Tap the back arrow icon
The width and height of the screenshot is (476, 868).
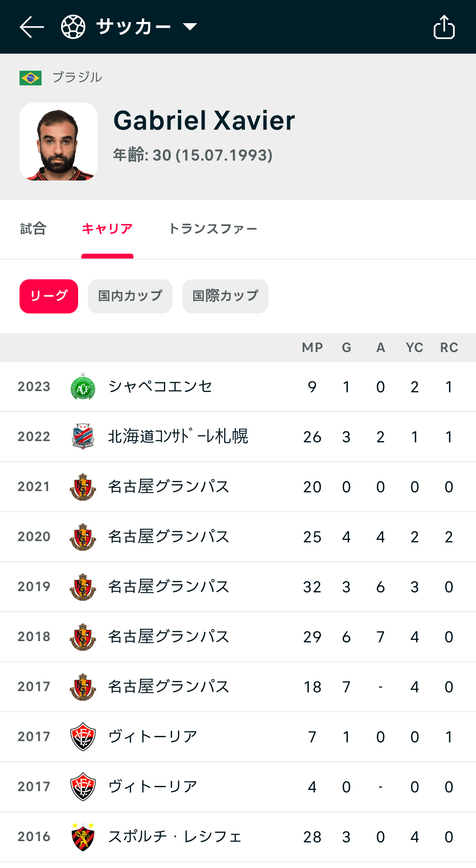[32, 27]
